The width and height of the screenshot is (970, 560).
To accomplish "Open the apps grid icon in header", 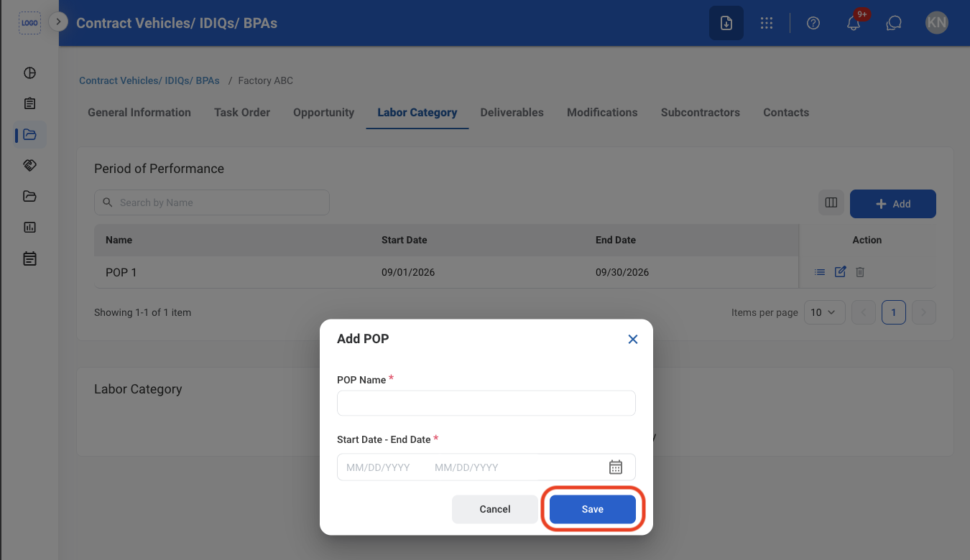I will [767, 23].
